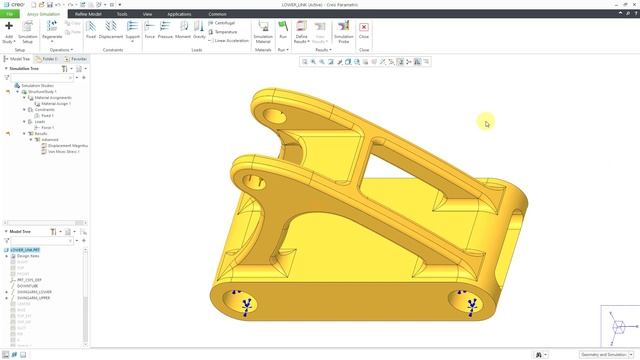640x360 pixels.
Task: Apply a Fixed constraint
Action: click(x=91, y=30)
